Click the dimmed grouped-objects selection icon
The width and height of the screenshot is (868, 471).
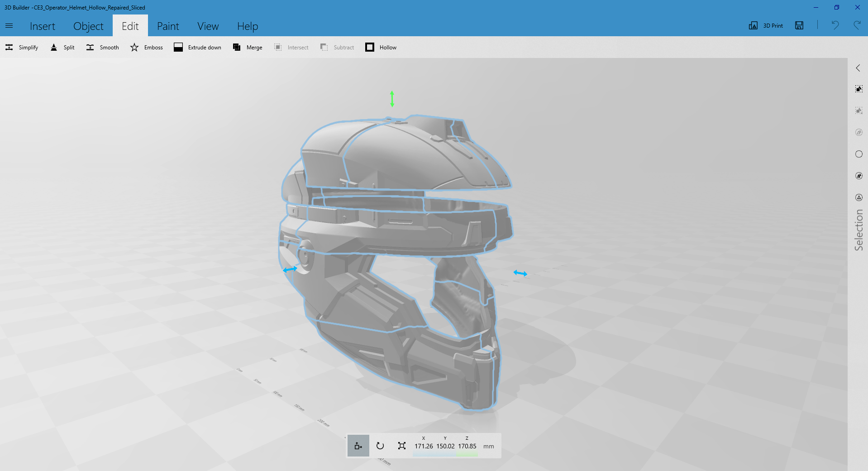tap(858, 132)
